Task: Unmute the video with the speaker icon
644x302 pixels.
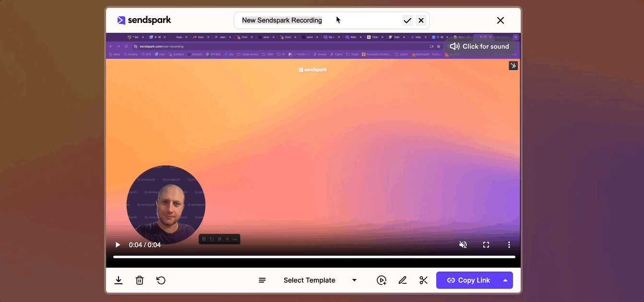Action: pos(463,245)
